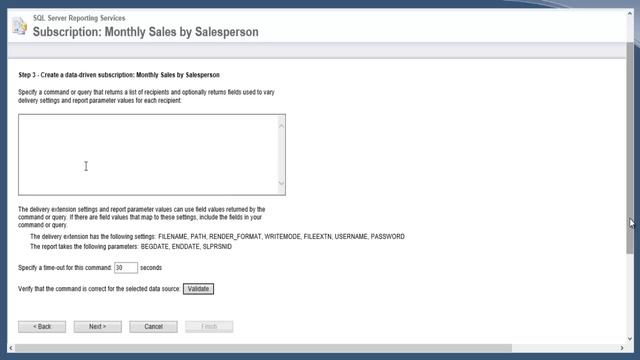Screen dimensions: 640x360
Task: Cancel the subscription wizard
Action: [x=153, y=327]
